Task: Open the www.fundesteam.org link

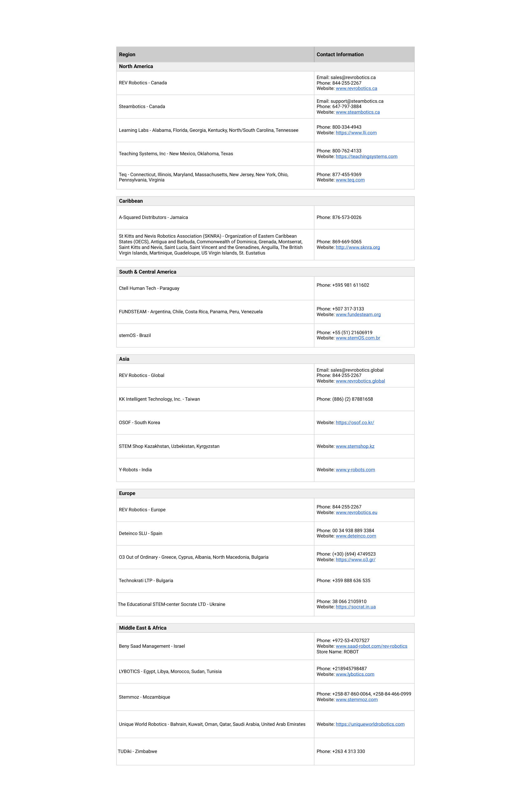Action: pos(358,314)
